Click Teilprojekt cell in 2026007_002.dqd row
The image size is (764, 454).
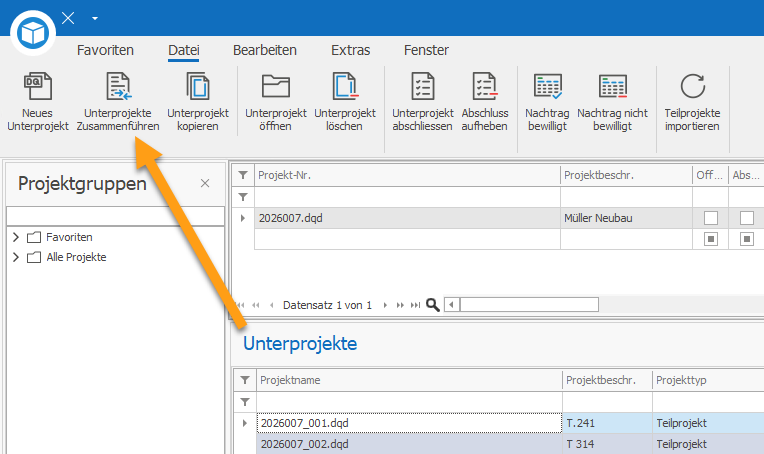[708, 444]
